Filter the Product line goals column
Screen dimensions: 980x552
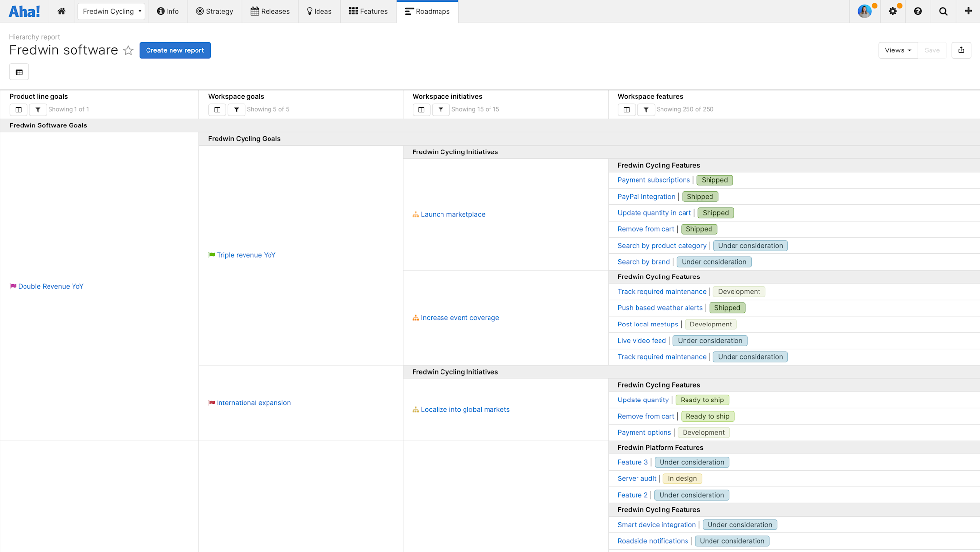coord(38,110)
